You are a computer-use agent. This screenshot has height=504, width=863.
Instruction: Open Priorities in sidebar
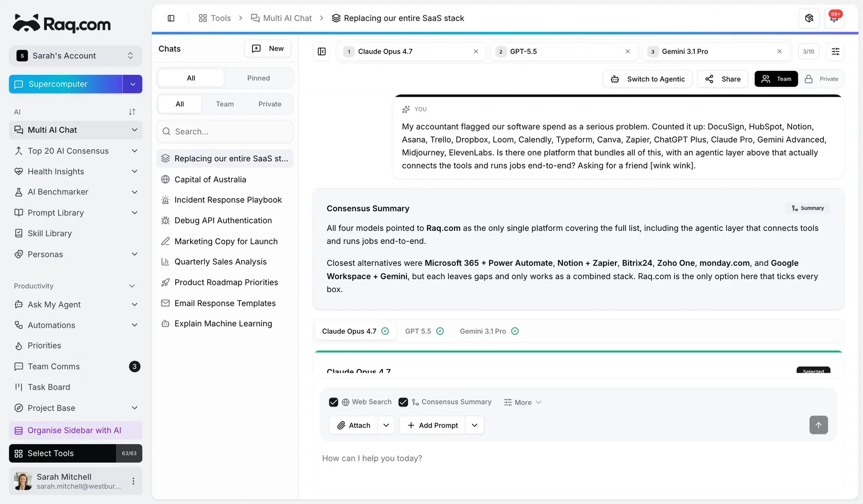pos(76,345)
